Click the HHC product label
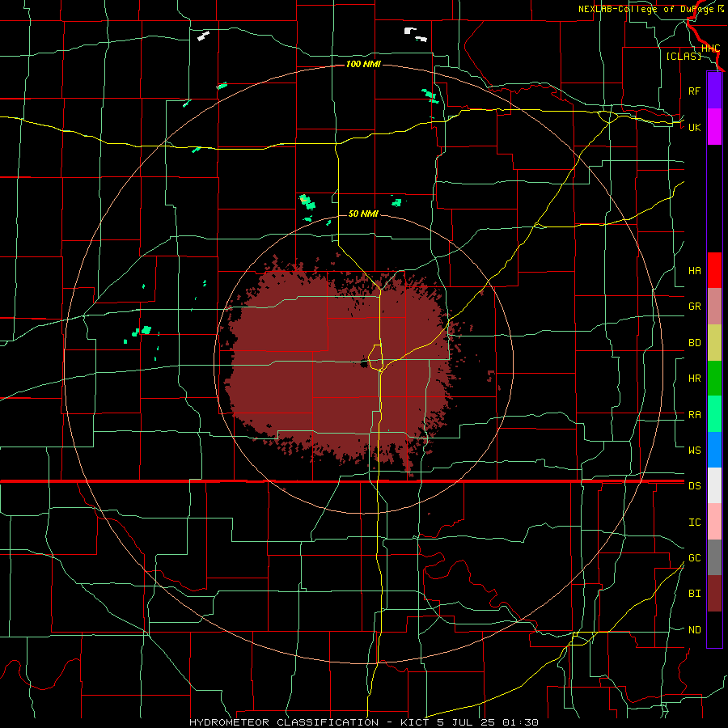The image size is (728, 728). click(710, 49)
